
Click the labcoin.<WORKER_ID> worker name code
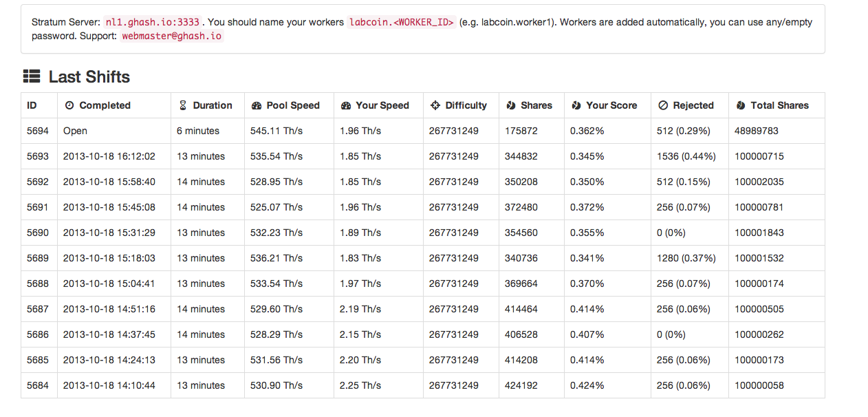tap(402, 22)
